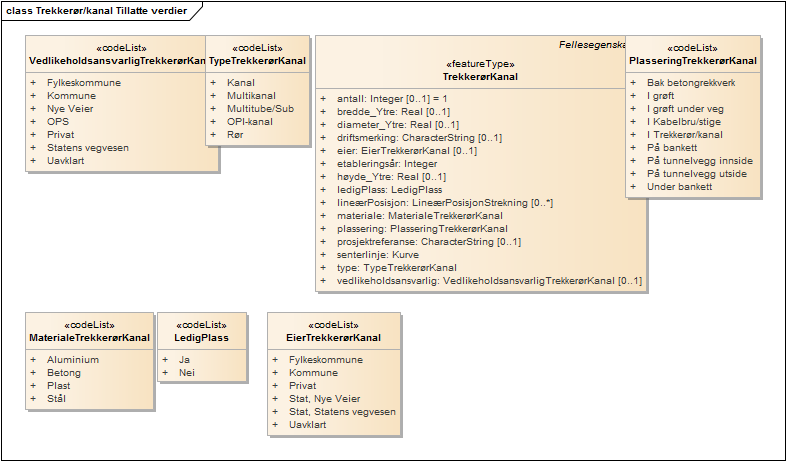786x461 pixels.
Task: Select the 'class Trekkerør/kanal Tillatte verdier' diagram label
Action: coord(96,10)
